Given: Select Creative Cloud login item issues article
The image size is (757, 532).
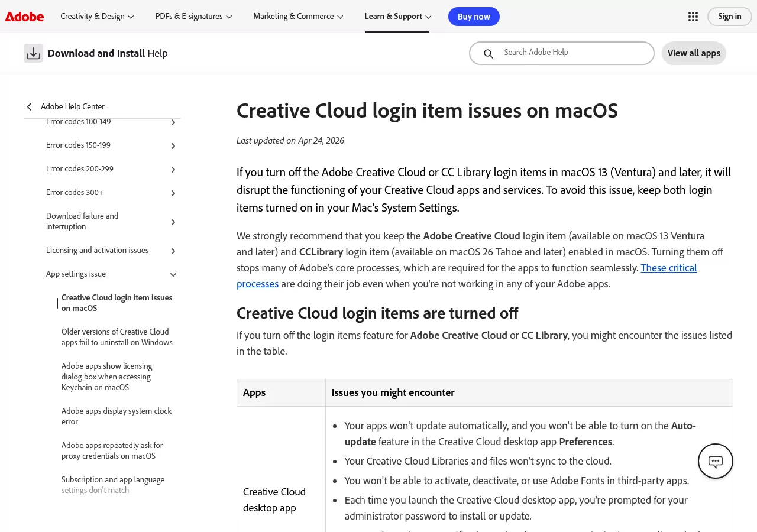Looking at the screenshot, I should click(x=117, y=303).
